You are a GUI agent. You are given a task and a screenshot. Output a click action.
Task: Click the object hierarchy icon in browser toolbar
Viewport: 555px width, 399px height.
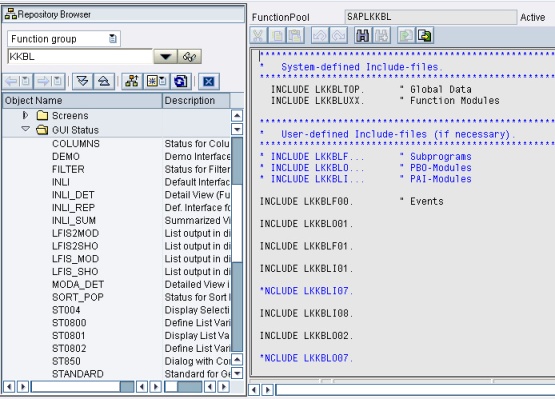[132, 81]
